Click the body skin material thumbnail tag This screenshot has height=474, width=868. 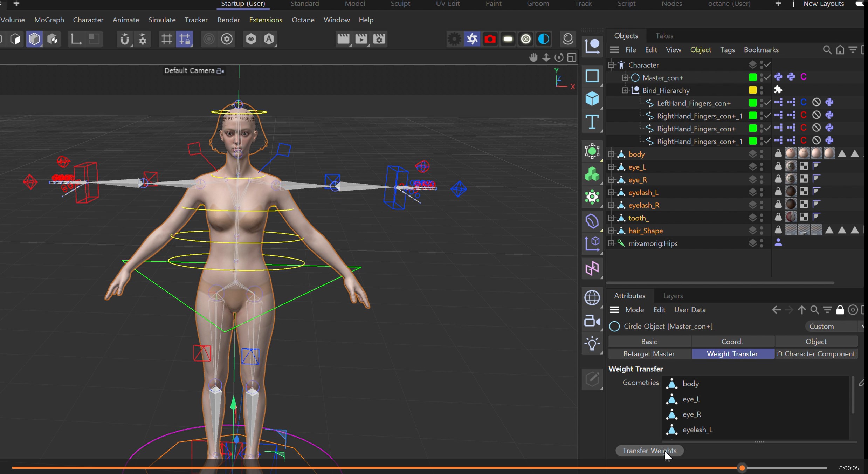tap(791, 153)
